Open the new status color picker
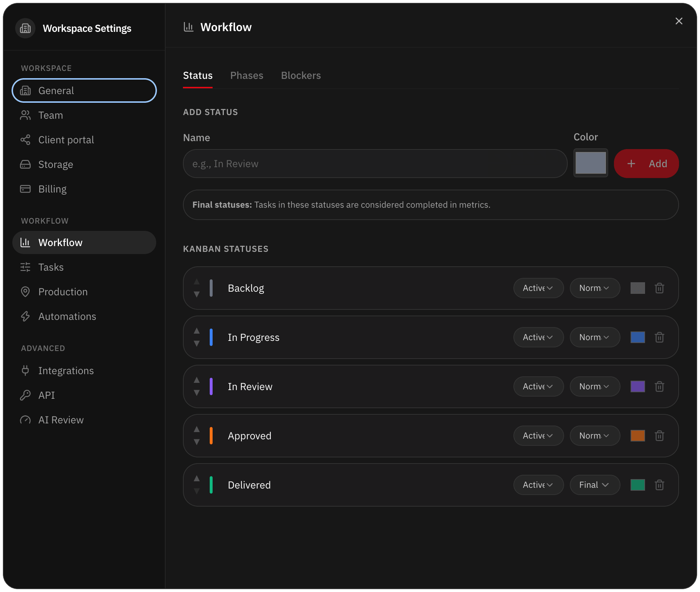Viewport: 700px width, 592px height. (x=590, y=163)
